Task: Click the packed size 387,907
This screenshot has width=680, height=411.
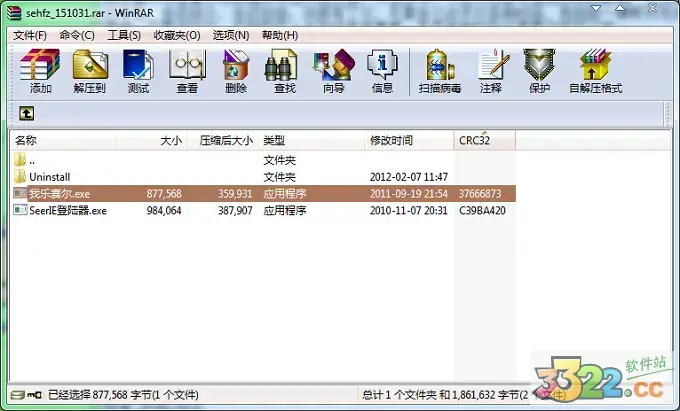Action: [235, 211]
